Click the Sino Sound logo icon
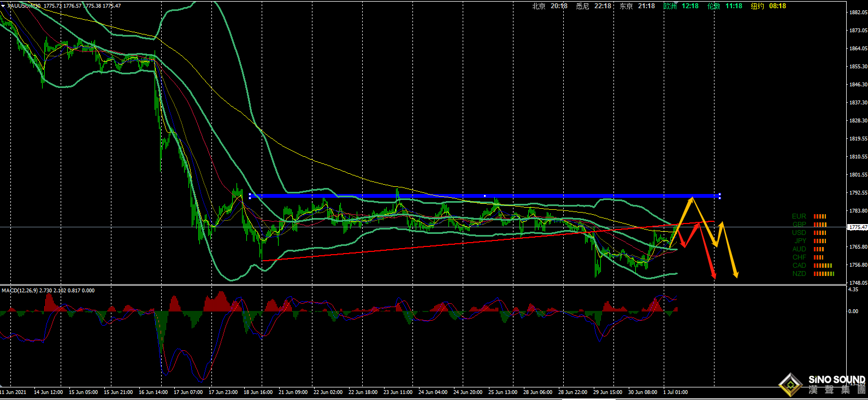868x400 pixels. tap(790, 385)
